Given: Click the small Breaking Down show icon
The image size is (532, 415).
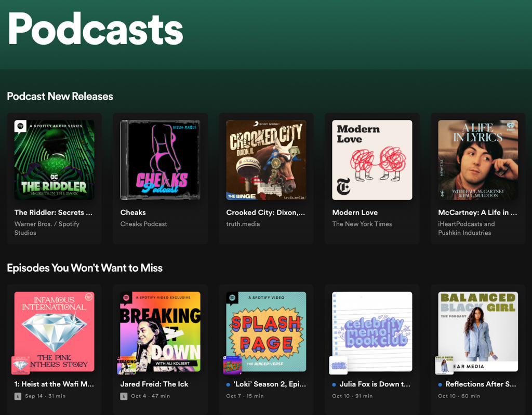Looking at the screenshot, I should (x=127, y=365).
